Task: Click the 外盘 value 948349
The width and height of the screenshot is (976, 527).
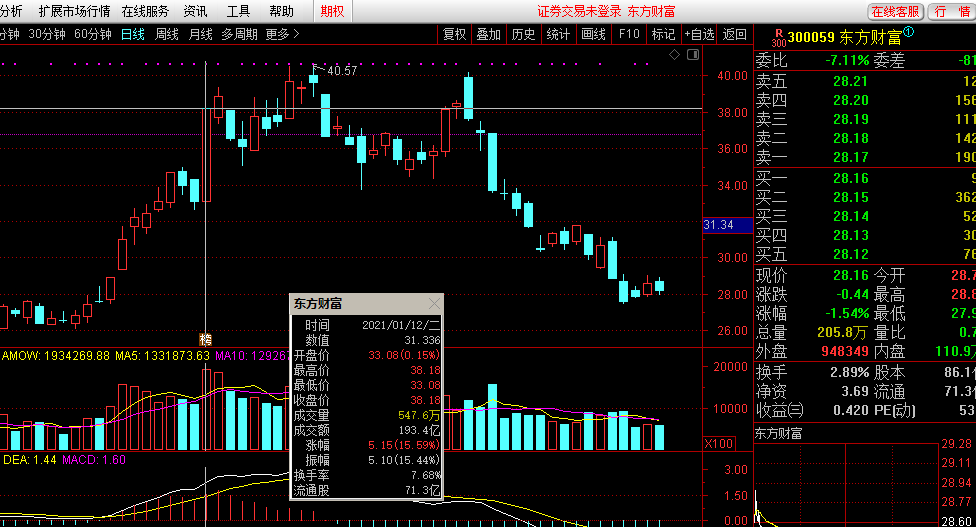Action: [x=845, y=352]
